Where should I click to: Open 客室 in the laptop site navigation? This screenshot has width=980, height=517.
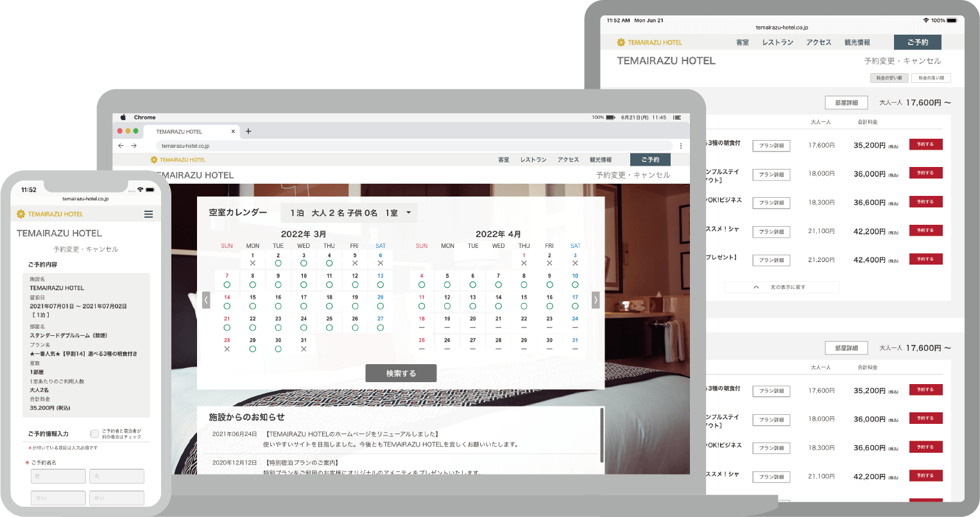click(x=504, y=160)
